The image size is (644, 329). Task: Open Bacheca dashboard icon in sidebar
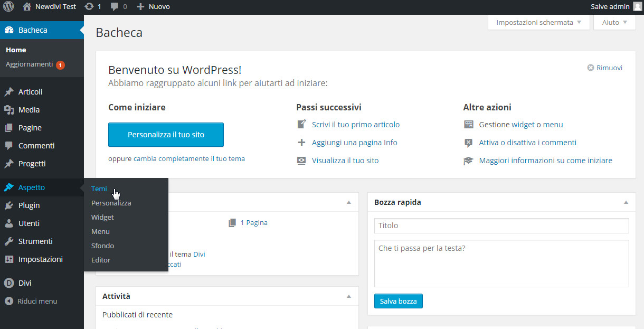pos(9,30)
